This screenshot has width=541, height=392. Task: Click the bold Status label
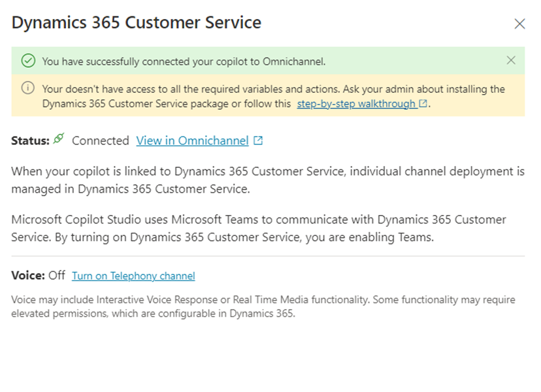click(x=30, y=140)
